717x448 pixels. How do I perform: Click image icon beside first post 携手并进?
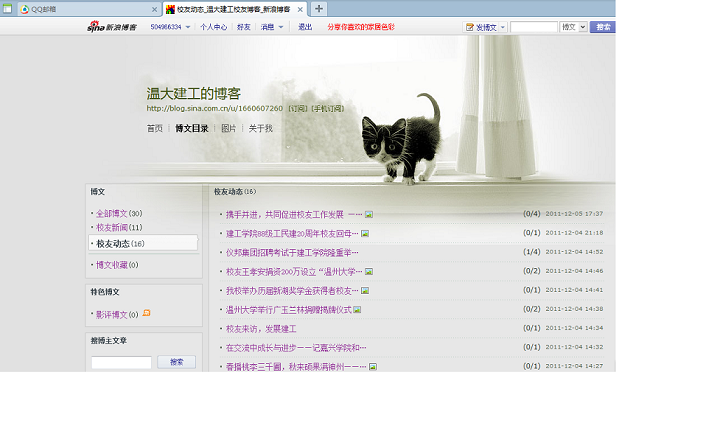click(x=369, y=214)
